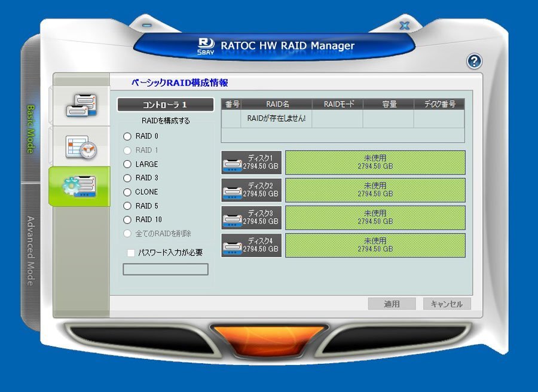Select the ディスク4 未使用 capacity bar
Screen dimensions: 538x392
pyautogui.click(x=375, y=246)
